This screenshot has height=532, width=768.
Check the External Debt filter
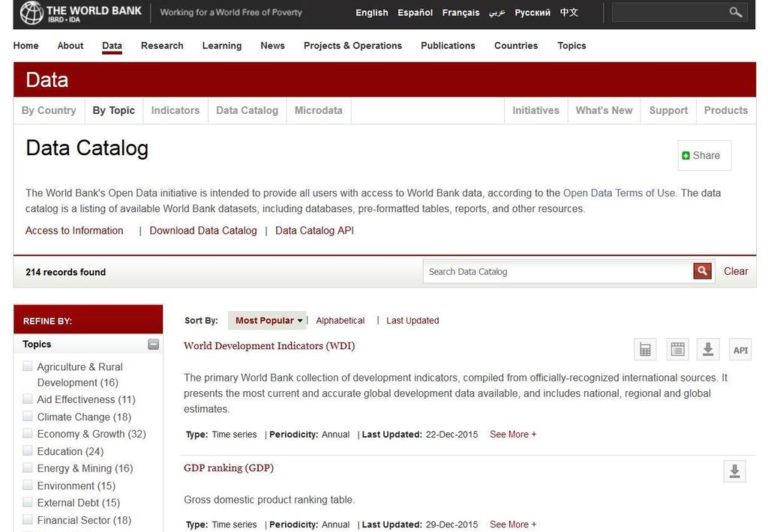pyautogui.click(x=28, y=502)
